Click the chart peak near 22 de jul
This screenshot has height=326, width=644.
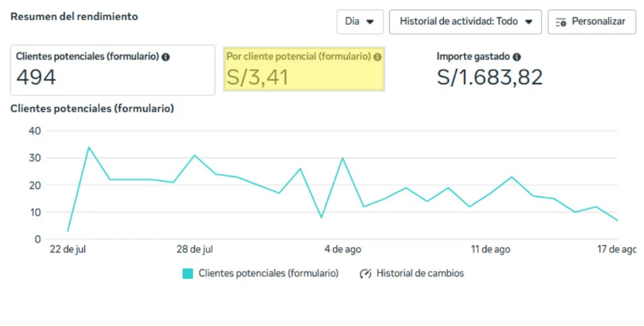click(89, 147)
